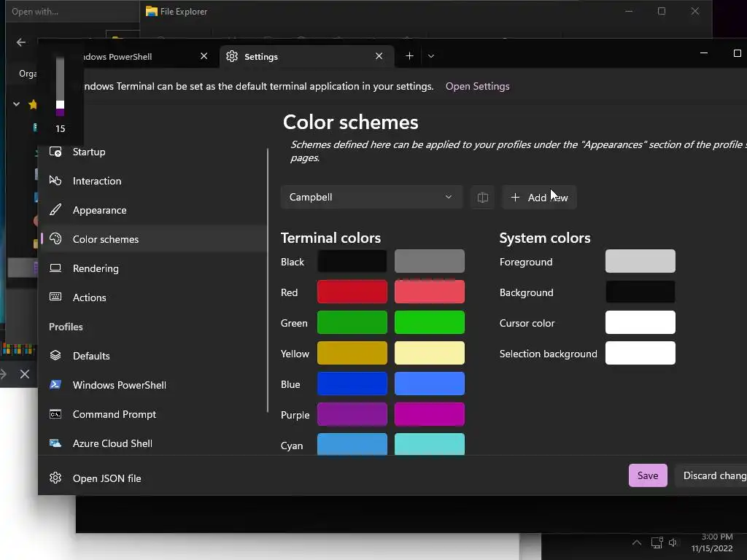Image resolution: width=747 pixels, height=560 pixels.
Task: Discard changes to settings
Action: pos(711,475)
